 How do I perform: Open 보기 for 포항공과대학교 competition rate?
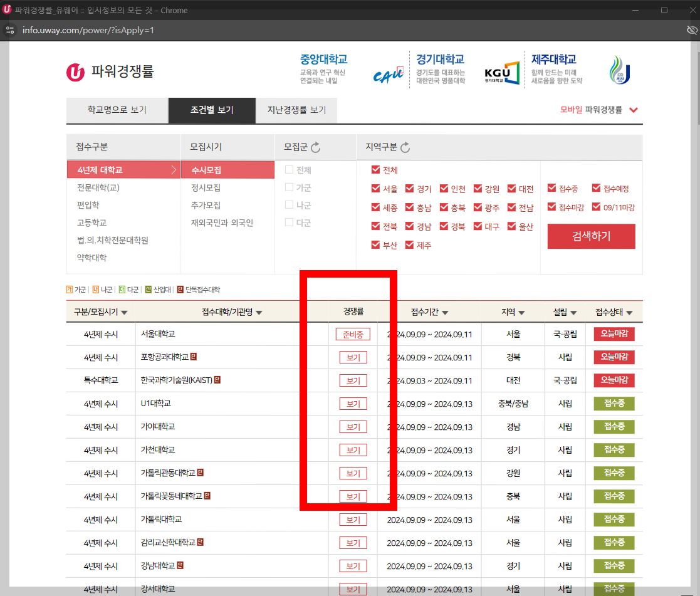(353, 357)
